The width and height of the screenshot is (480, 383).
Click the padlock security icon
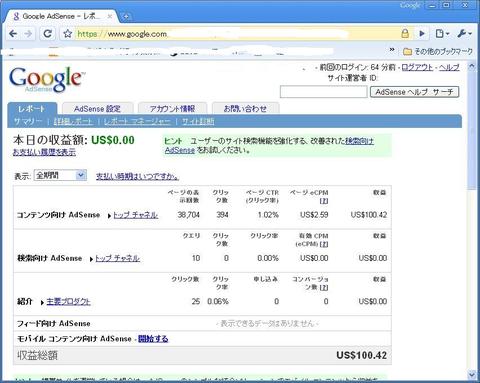pos(405,33)
